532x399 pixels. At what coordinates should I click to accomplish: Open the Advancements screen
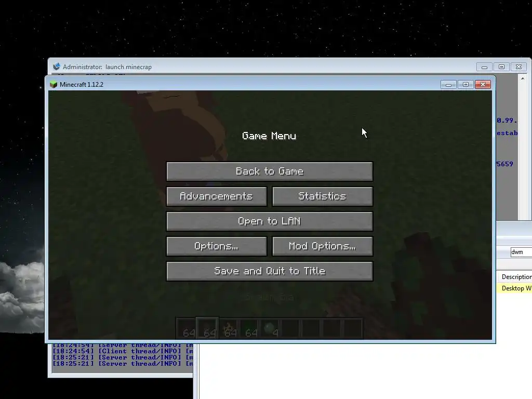click(217, 196)
